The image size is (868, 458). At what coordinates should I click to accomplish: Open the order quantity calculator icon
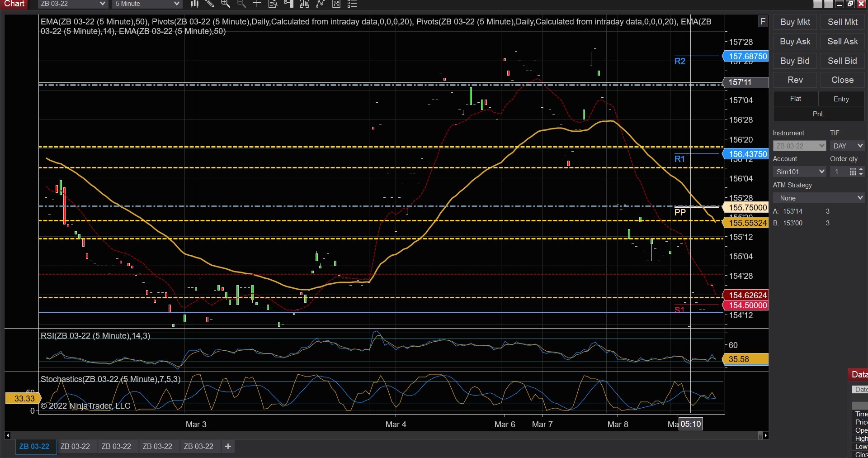853,172
